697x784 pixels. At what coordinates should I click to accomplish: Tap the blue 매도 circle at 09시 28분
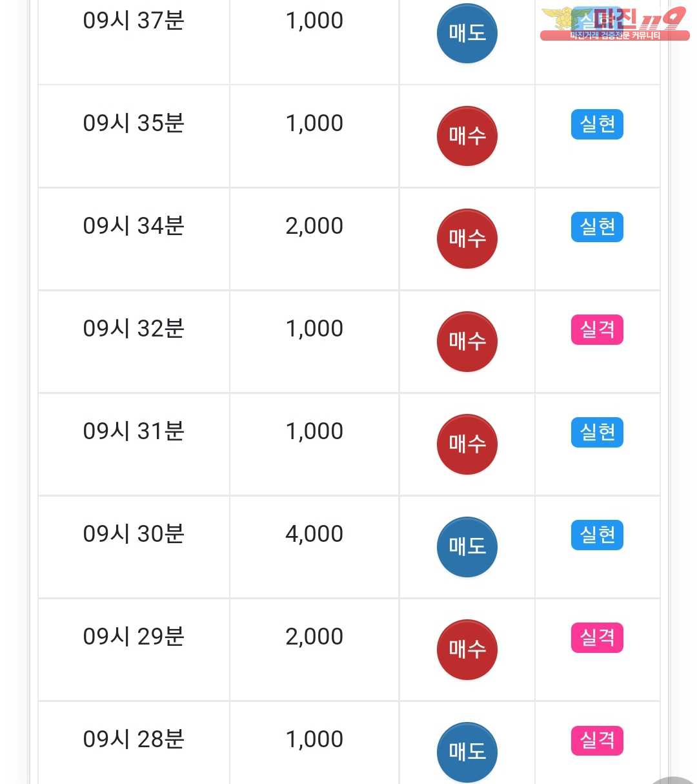tap(467, 752)
